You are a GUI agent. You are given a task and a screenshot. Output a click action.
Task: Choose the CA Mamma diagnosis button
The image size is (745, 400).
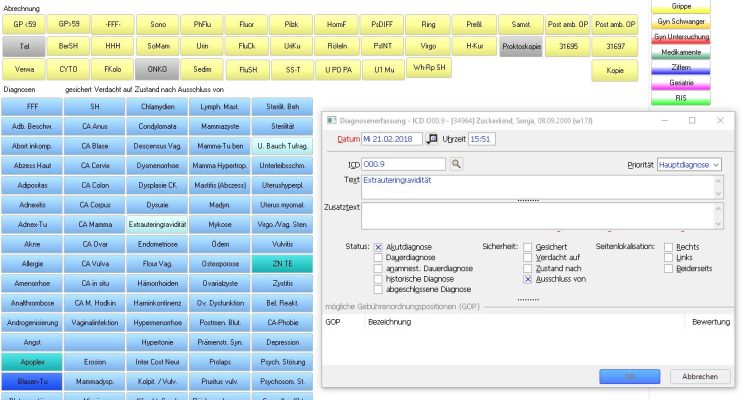pos(95,224)
